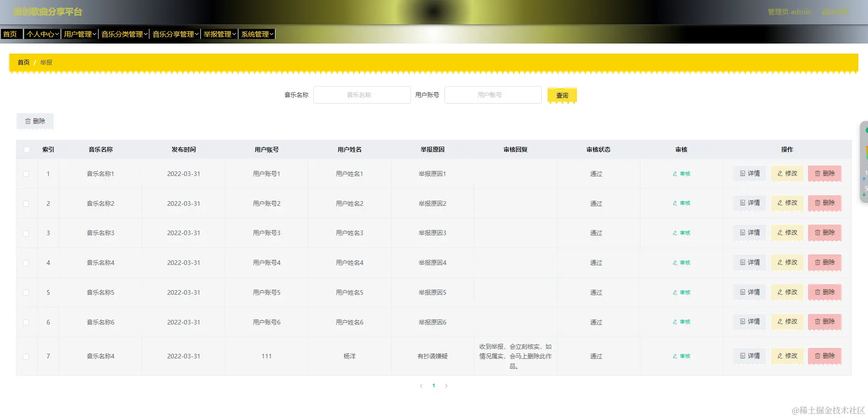Go to next page arrow in pagination

446,386
